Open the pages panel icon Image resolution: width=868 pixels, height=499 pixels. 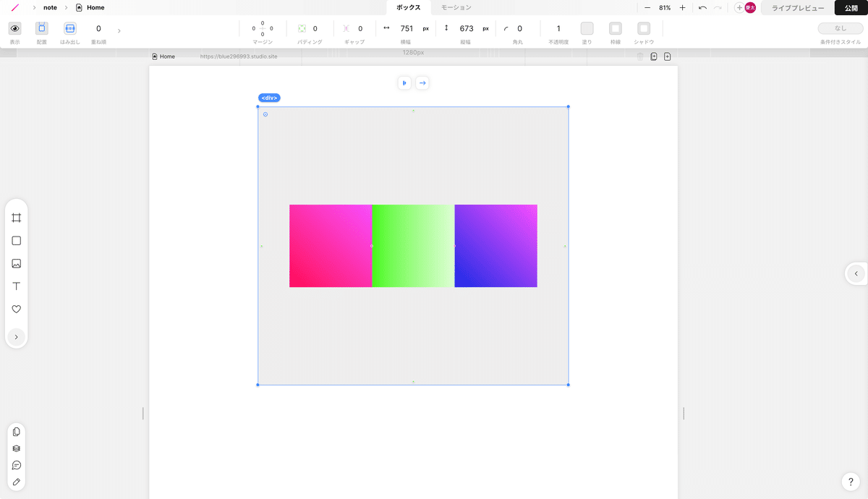(16, 432)
